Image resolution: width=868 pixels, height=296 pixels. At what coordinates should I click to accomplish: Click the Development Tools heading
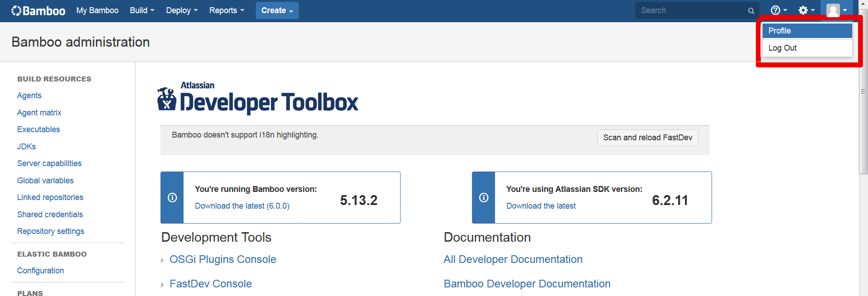click(x=216, y=237)
